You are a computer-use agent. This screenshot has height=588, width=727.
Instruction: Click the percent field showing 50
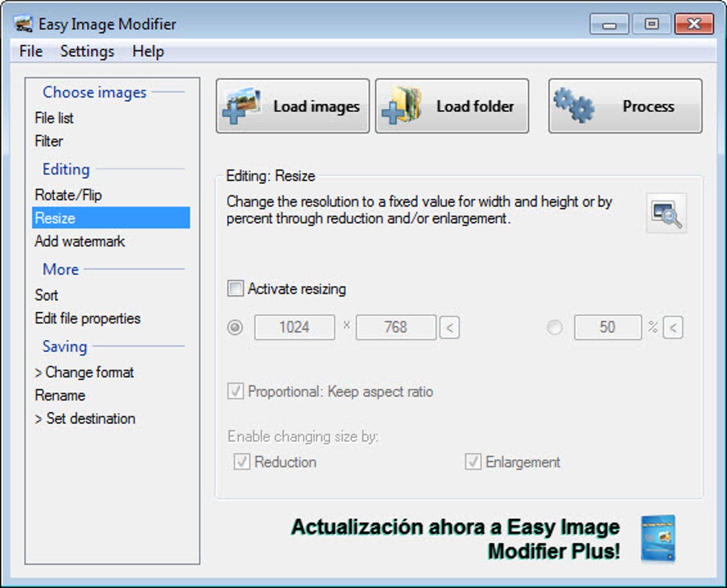pyautogui.click(x=608, y=327)
